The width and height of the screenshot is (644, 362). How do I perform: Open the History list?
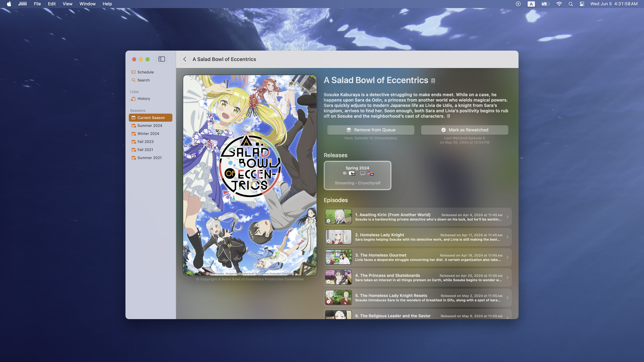[144, 99]
